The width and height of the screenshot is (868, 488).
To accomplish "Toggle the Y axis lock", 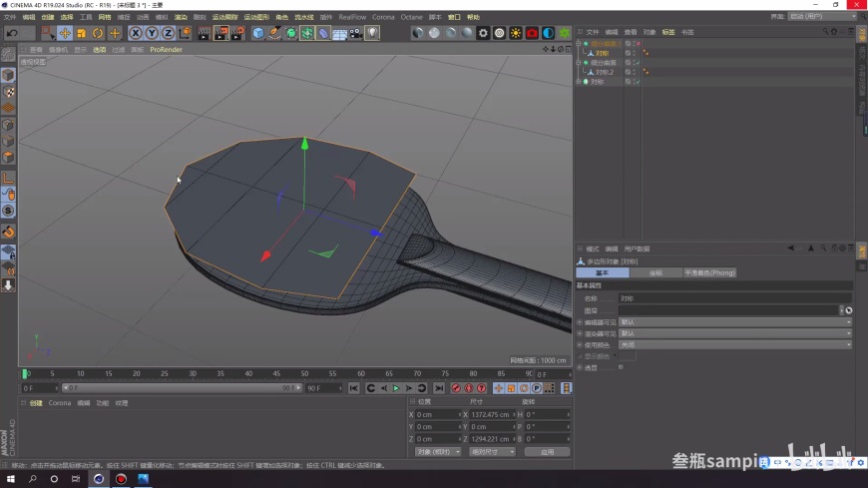I will pyautogui.click(x=152, y=33).
